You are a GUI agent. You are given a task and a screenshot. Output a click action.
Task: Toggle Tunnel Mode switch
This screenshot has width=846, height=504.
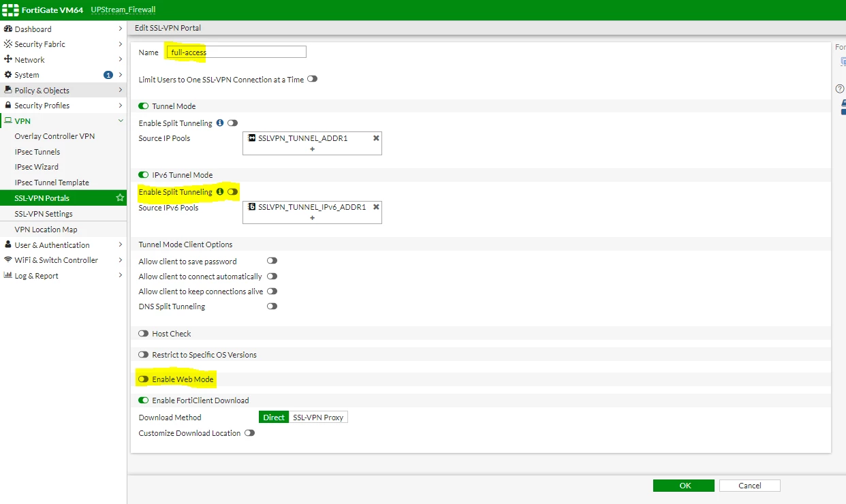pyautogui.click(x=144, y=106)
